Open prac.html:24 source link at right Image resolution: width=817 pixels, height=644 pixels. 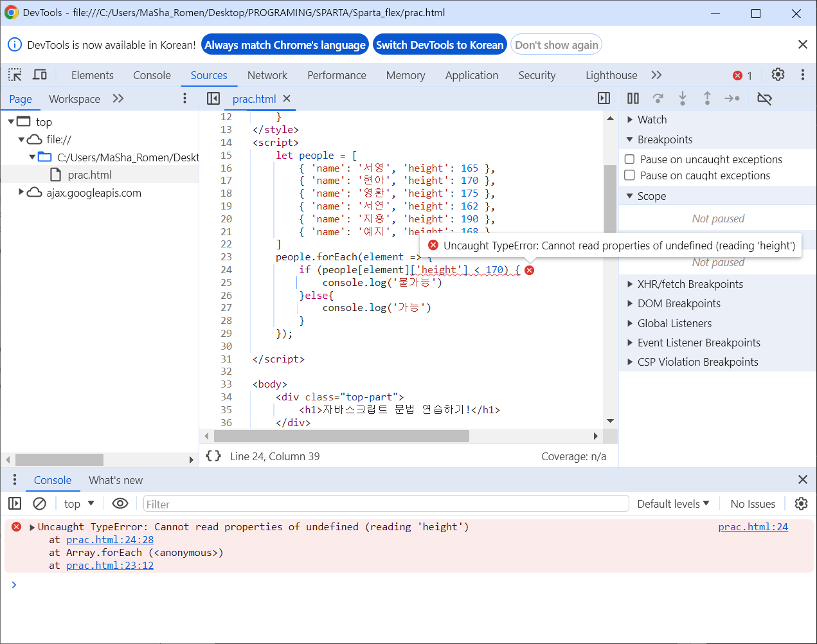click(753, 527)
